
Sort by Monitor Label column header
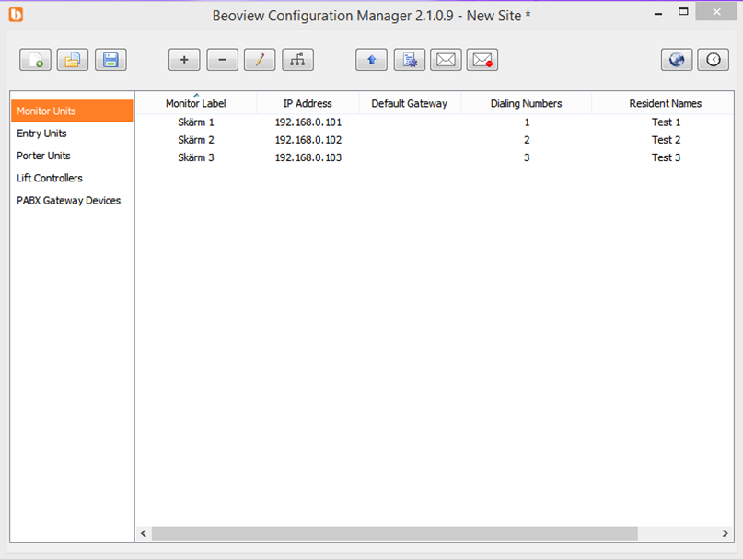(196, 103)
